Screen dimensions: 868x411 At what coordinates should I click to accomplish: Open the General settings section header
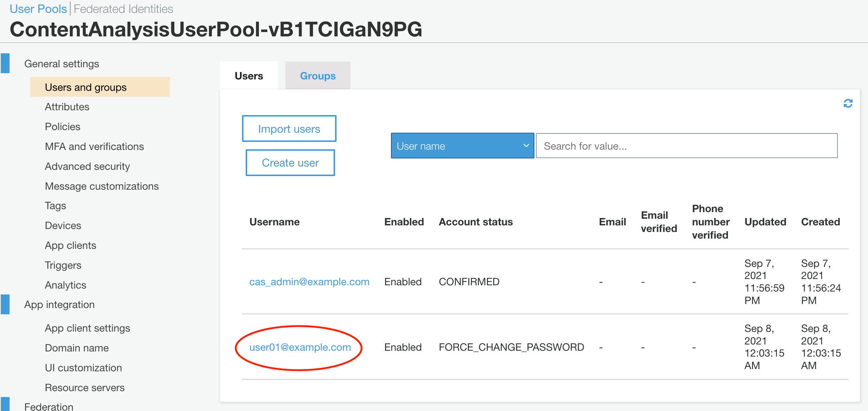(61, 64)
